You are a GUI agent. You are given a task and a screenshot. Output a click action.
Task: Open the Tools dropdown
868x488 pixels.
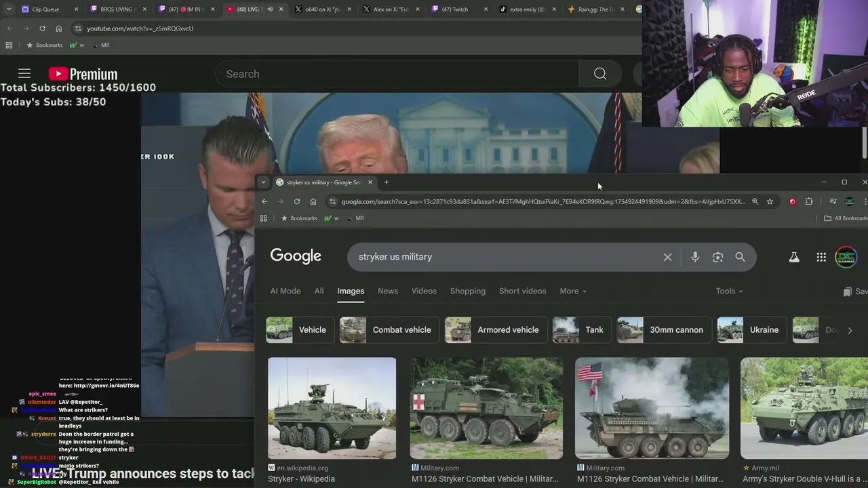(x=729, y=291)
